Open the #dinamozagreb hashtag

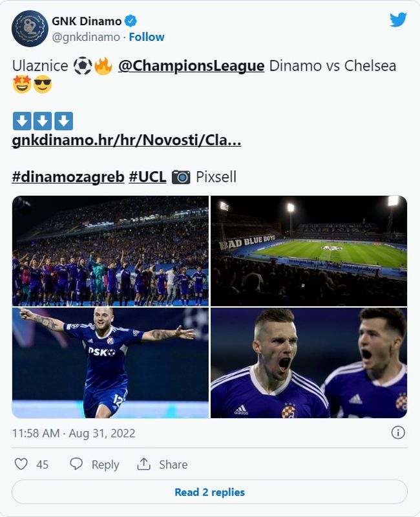tap(68, 176)
